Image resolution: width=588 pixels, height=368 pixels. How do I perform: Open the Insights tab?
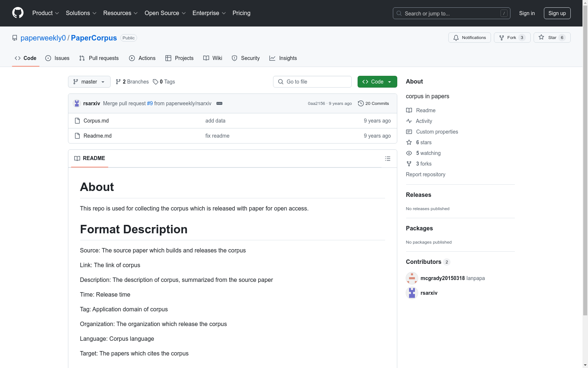click(283, 58)
